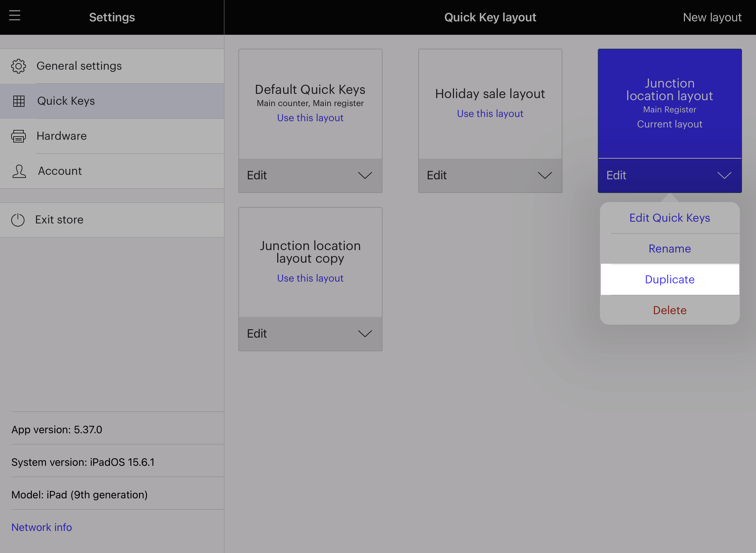This screenshot has height=553, width=756.
Task: Select Edit Quick Keys menu option
Action: [x=670, y=218]
